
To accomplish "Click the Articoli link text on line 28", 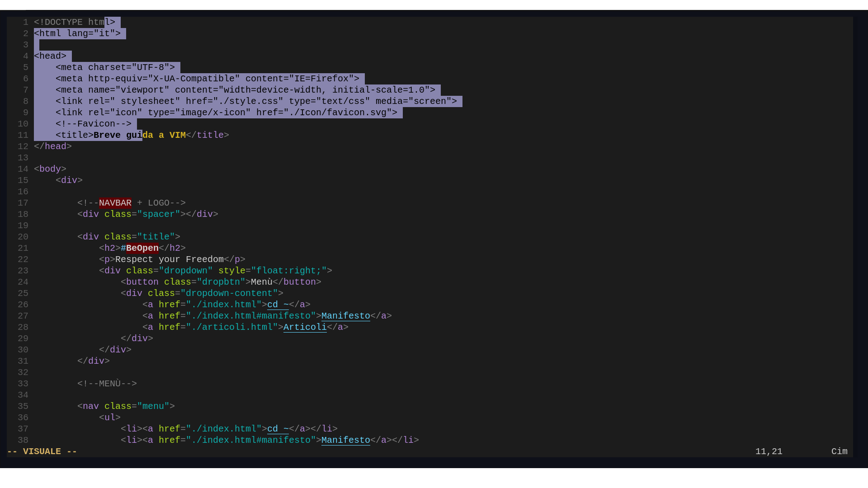I will click(x=305, y=327).
